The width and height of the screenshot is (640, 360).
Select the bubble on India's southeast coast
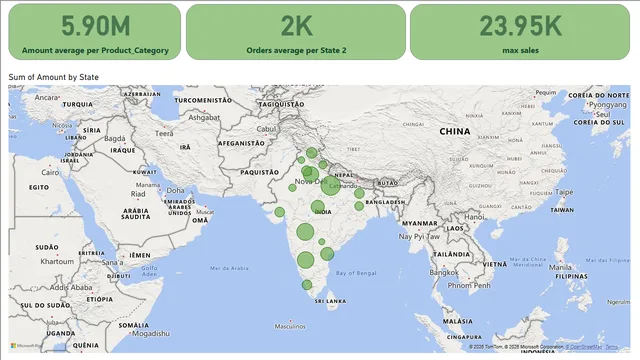(327, 254)
